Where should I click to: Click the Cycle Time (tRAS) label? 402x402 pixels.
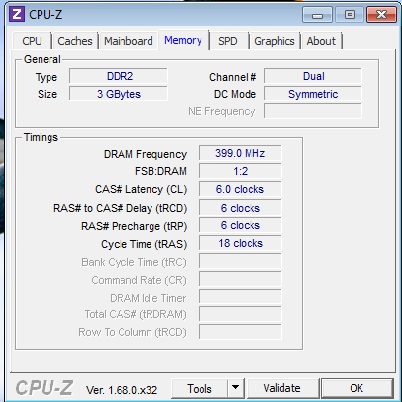click(144, 244)
